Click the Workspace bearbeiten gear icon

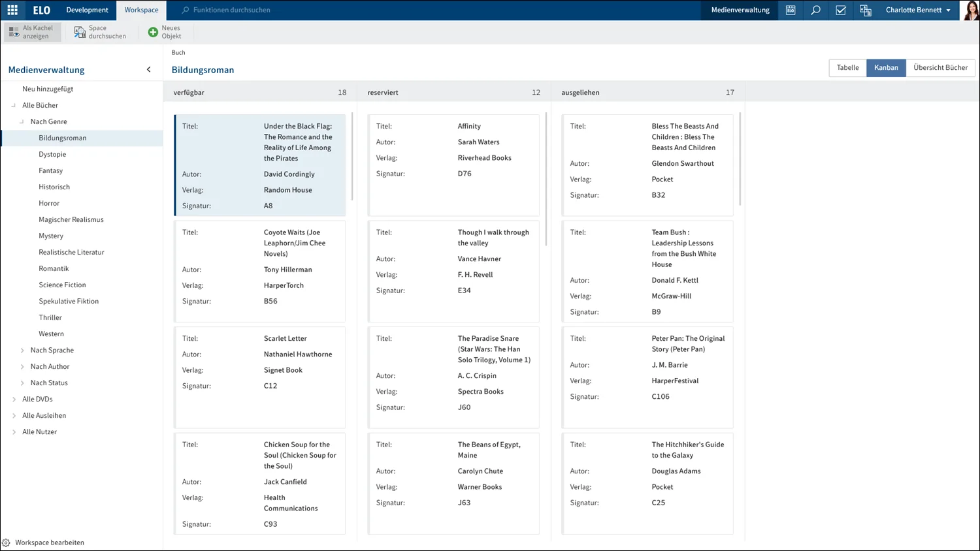point(6,543)
